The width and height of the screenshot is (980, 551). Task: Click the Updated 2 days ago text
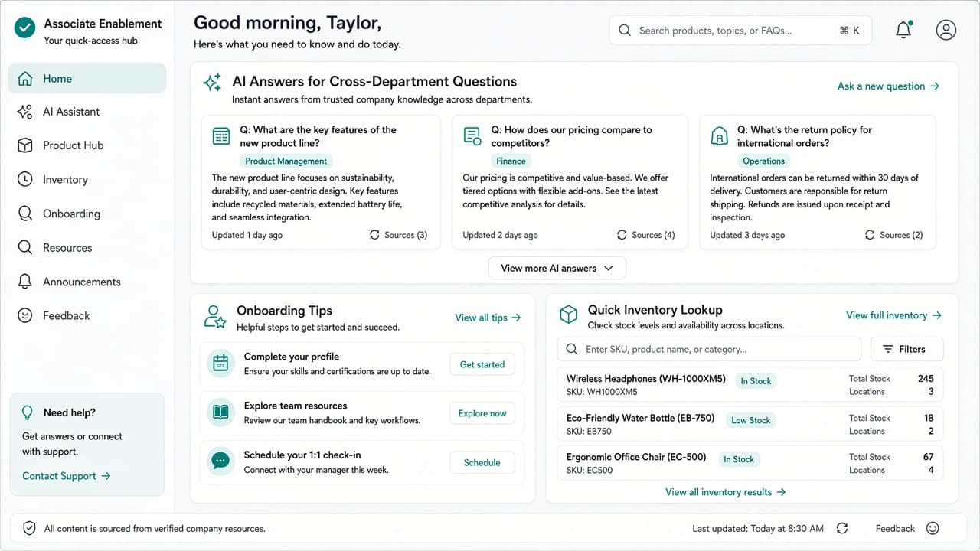pyautogui.click(x=501, y=235)
